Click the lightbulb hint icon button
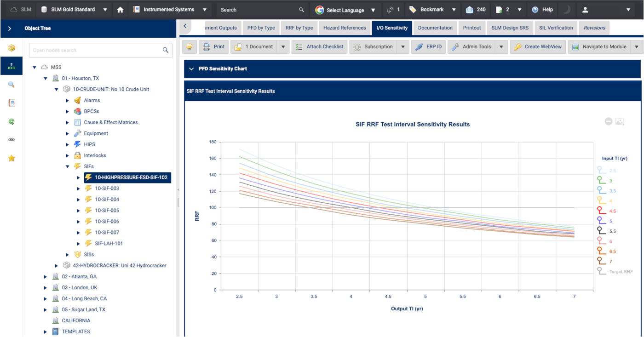This screenshot has height=337, width=644. tap(190, 47)
